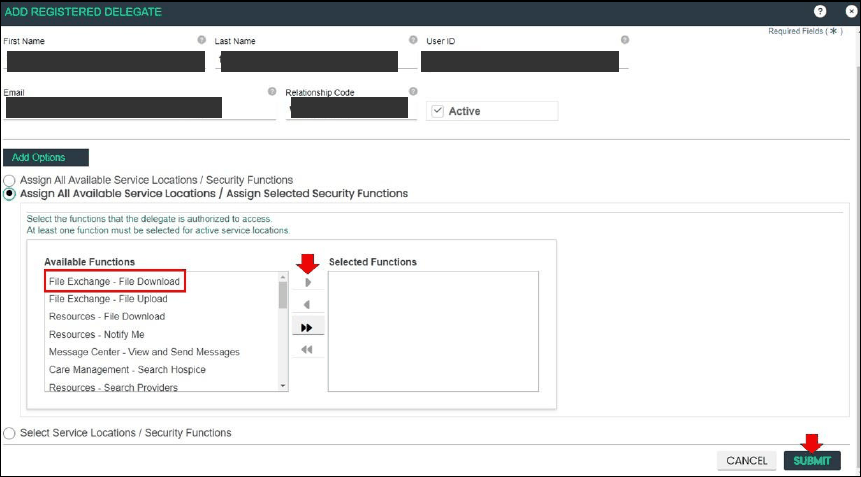Select File Exchange - File Upload function
Screen dimensions: 861x477
click(x=108, y=299)
